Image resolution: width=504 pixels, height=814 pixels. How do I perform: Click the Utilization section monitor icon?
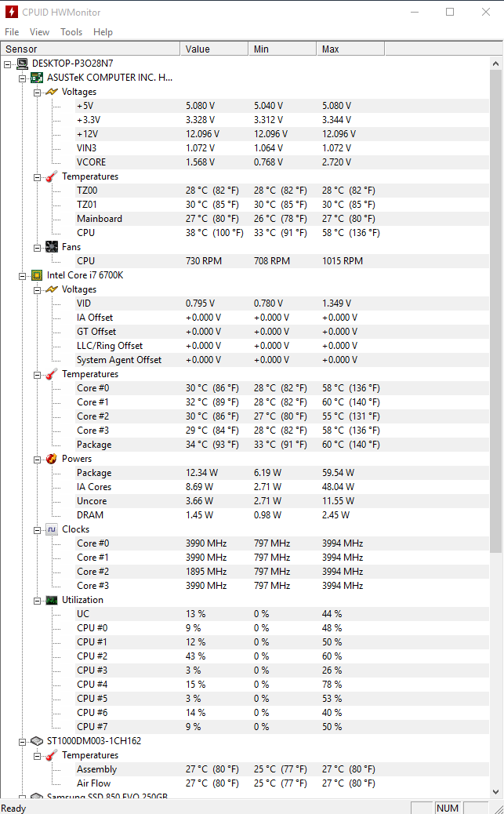[x=52, y=600]
